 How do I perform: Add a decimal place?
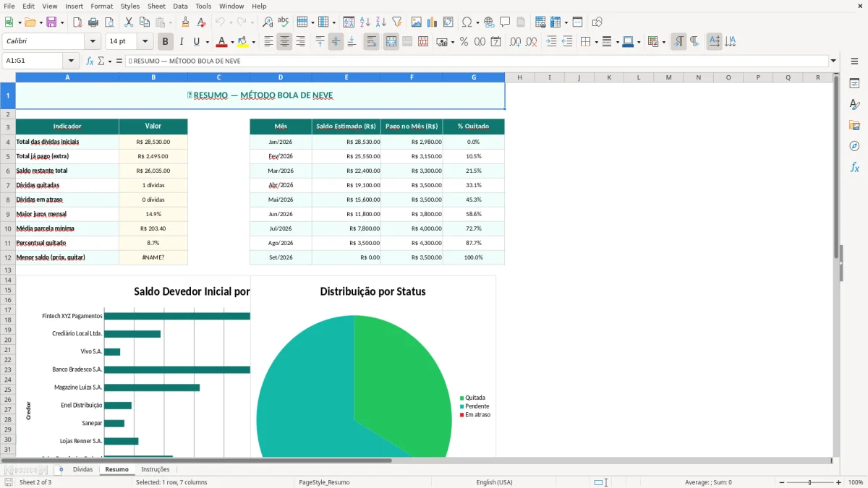coord(515,42)
